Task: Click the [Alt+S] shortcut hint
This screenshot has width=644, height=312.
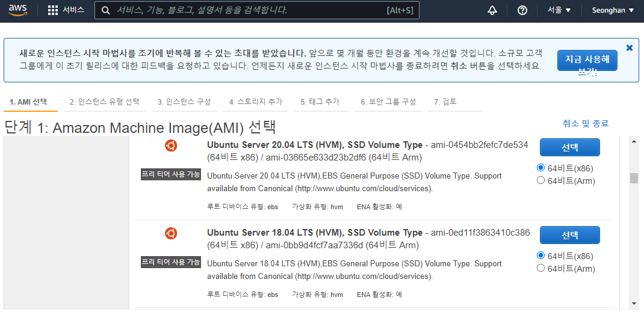Action: pos(400,10)
